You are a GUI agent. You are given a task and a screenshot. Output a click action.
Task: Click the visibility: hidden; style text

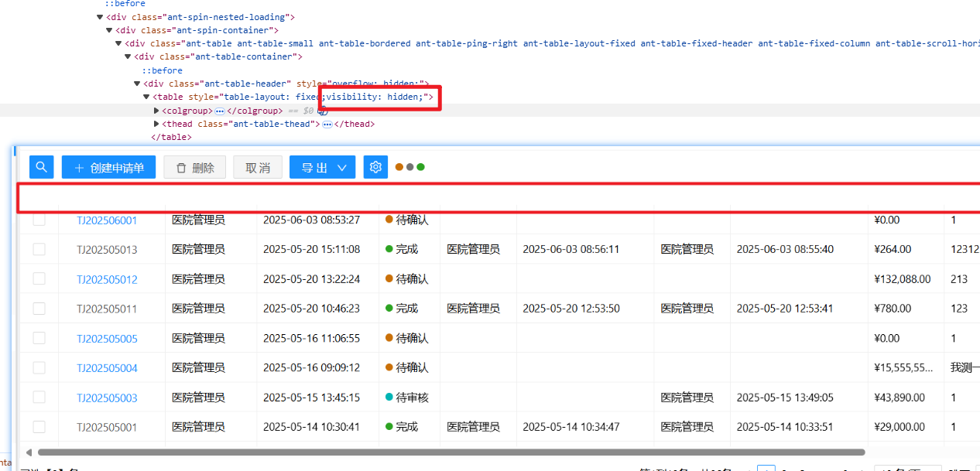[375, 97]
